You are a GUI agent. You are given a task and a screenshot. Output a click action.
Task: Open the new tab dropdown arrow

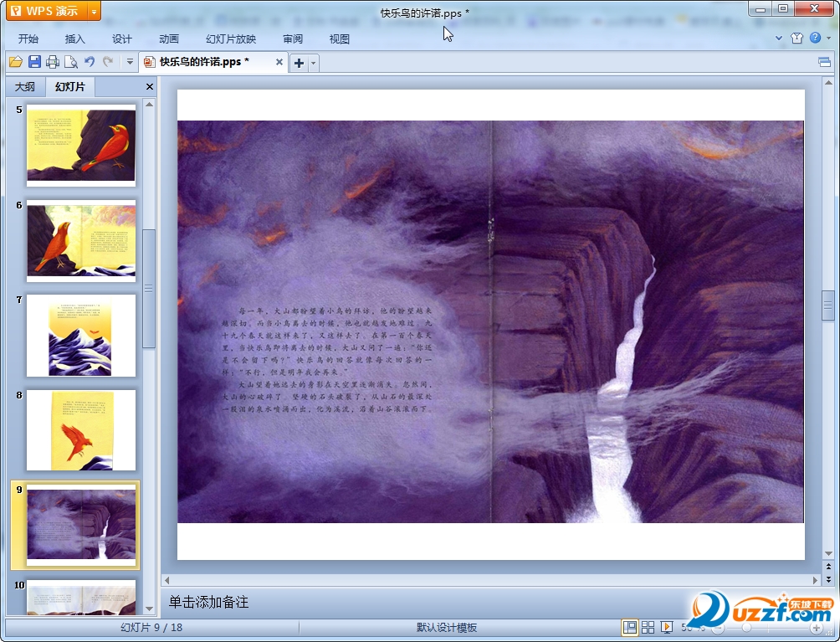314,64
